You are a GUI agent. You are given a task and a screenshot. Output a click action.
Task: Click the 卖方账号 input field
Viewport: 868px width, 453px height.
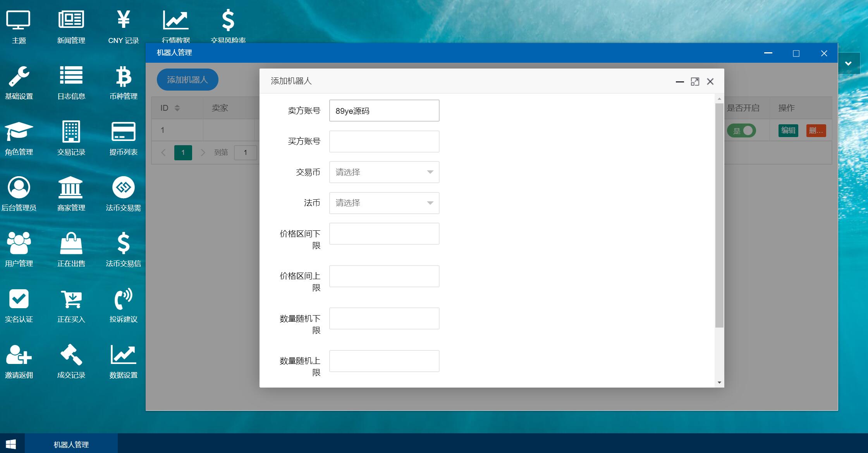click(384, 110)
